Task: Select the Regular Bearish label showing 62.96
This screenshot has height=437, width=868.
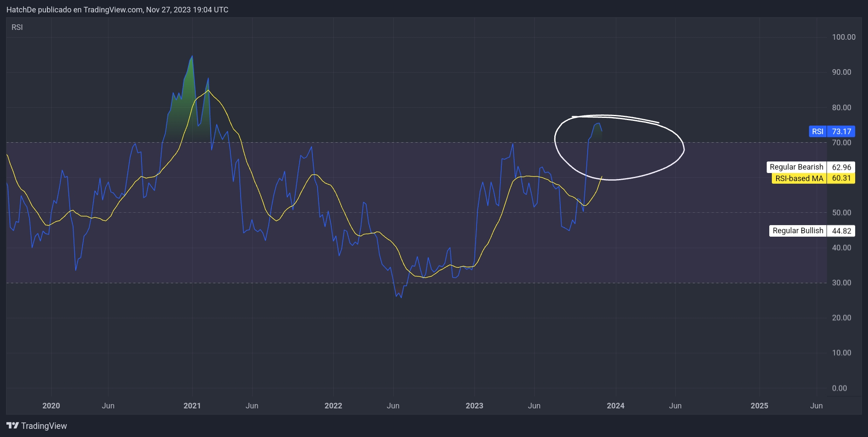Action: (x=812, y=167)
